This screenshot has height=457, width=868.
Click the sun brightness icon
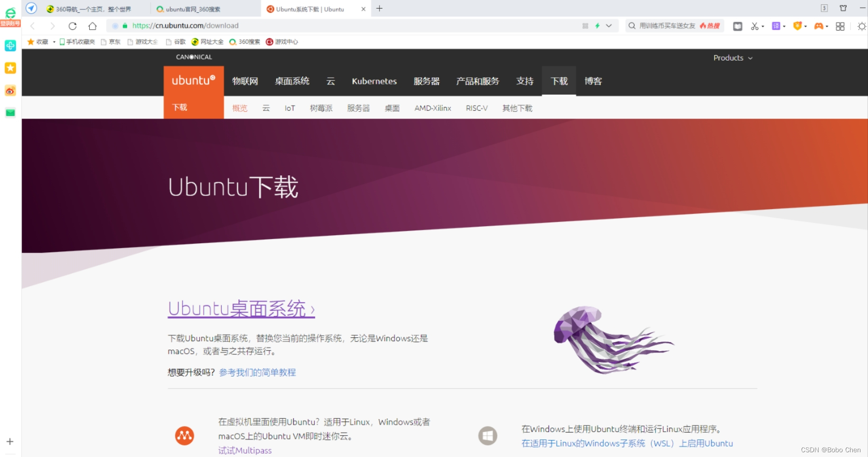pos(862,26)
